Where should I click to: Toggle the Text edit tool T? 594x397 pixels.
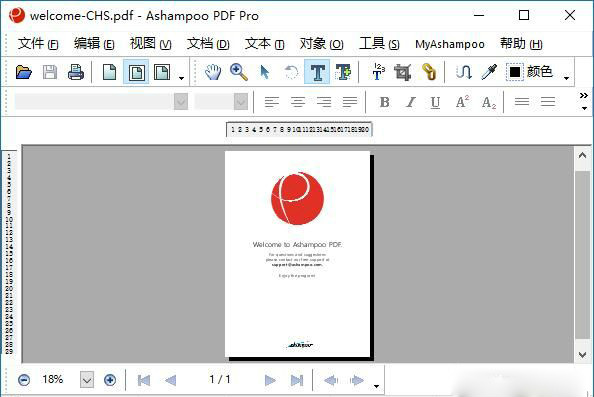[x=317, y=72]
